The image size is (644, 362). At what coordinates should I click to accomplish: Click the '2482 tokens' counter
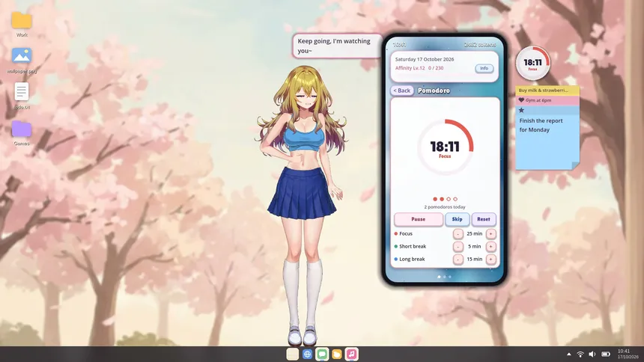click(x=480, y=44)
